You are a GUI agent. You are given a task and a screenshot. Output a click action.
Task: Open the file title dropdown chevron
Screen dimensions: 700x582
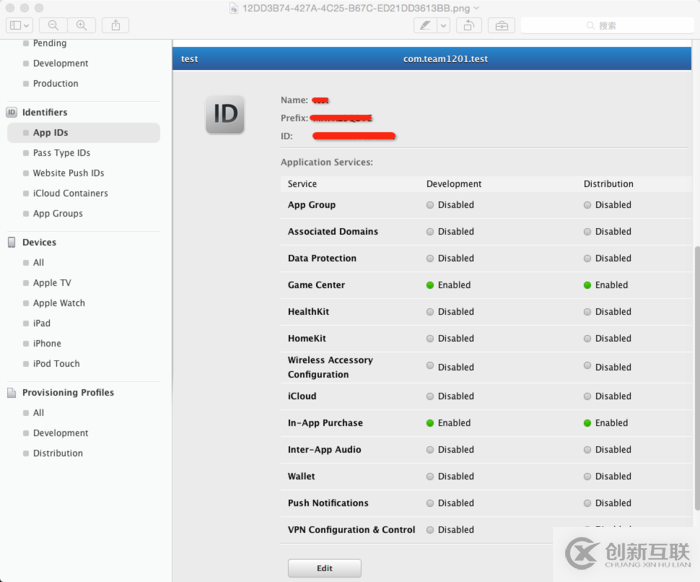click(x=476, y=8)
